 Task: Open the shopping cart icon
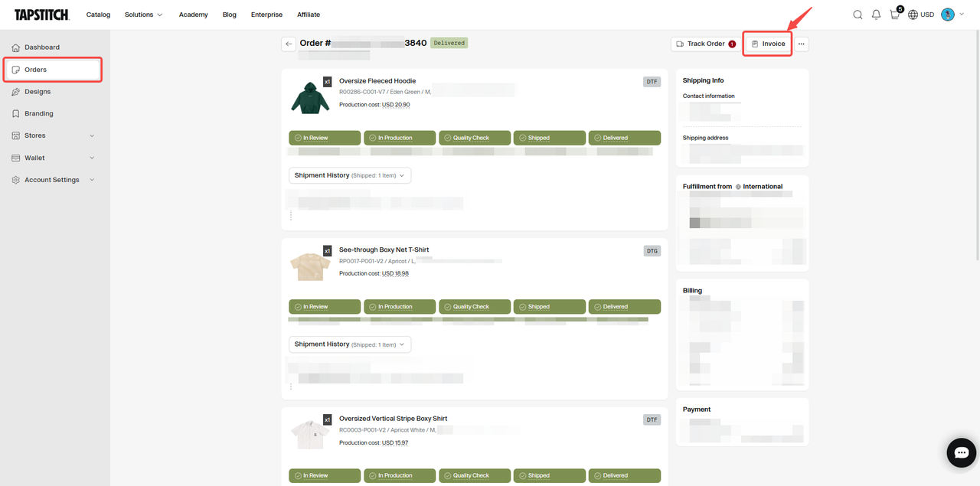(894, 15)
